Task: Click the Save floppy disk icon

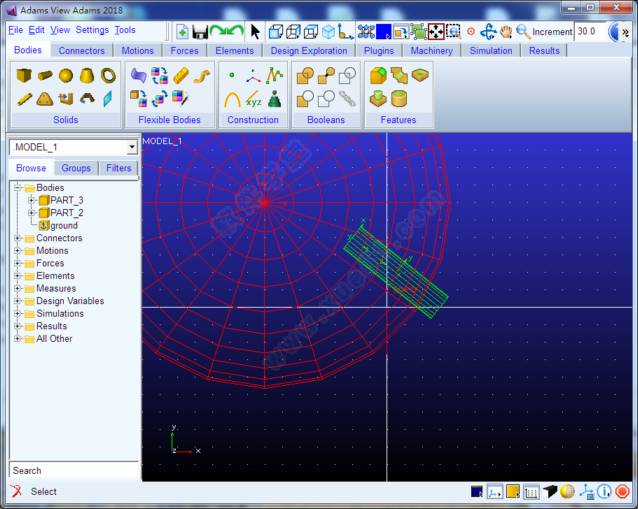Action: coord(200,32)
